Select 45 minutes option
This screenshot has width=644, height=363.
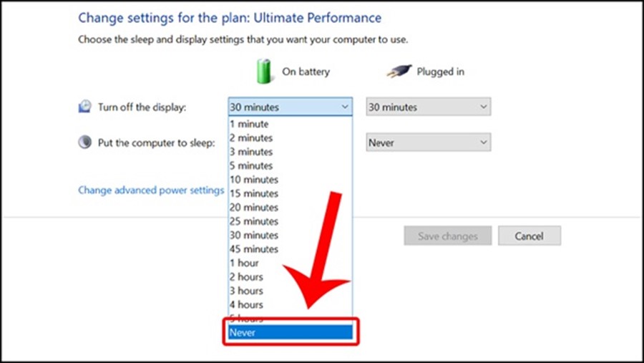pos(291,249)
